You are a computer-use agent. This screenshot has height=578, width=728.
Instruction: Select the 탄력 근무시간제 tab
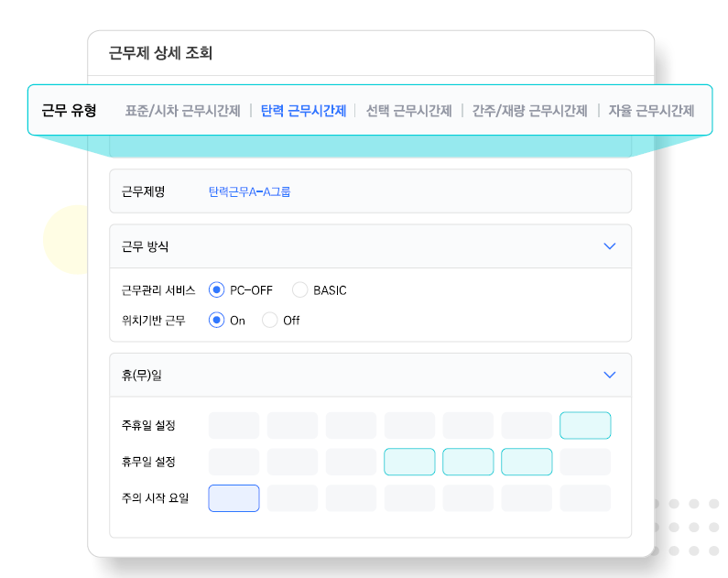tap(303, 111)
